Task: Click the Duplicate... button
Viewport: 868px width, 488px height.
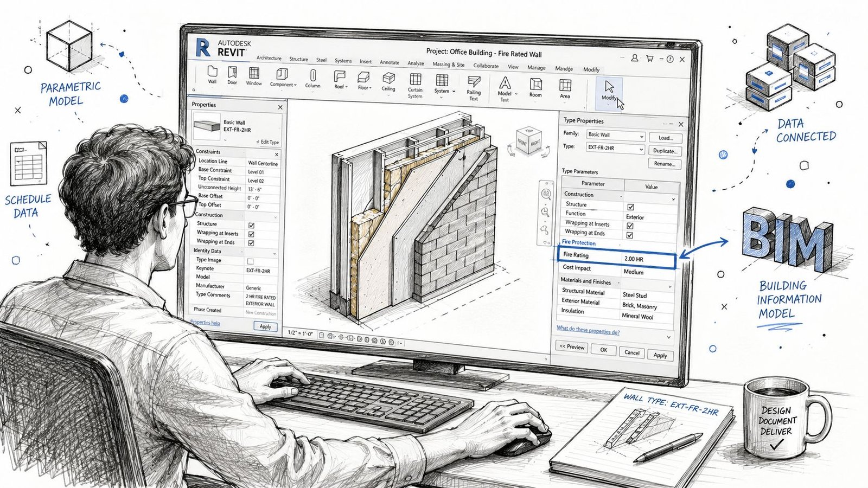Action: coord(665,151)
